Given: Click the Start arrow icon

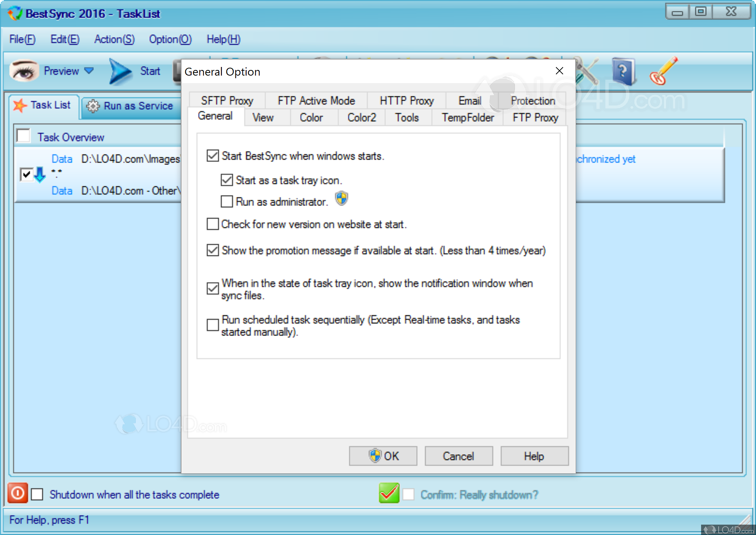Looking at the screenshot, I should [x=119, y=71].
